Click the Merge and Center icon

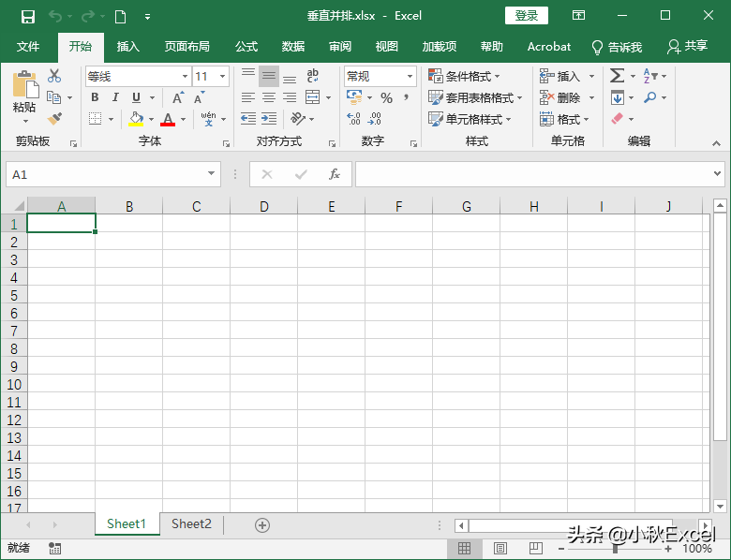coord(312,97)
